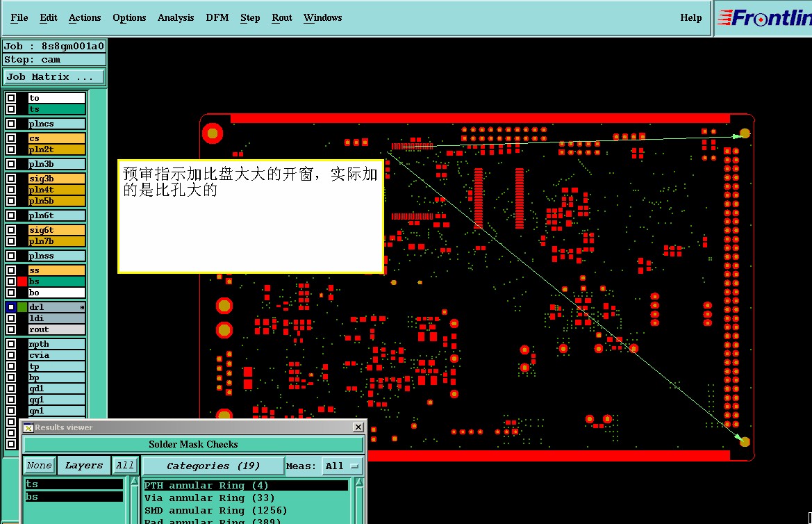This screenshot has height=524, width=812.
Task: Open the Analysis menu
Action: 176,17
